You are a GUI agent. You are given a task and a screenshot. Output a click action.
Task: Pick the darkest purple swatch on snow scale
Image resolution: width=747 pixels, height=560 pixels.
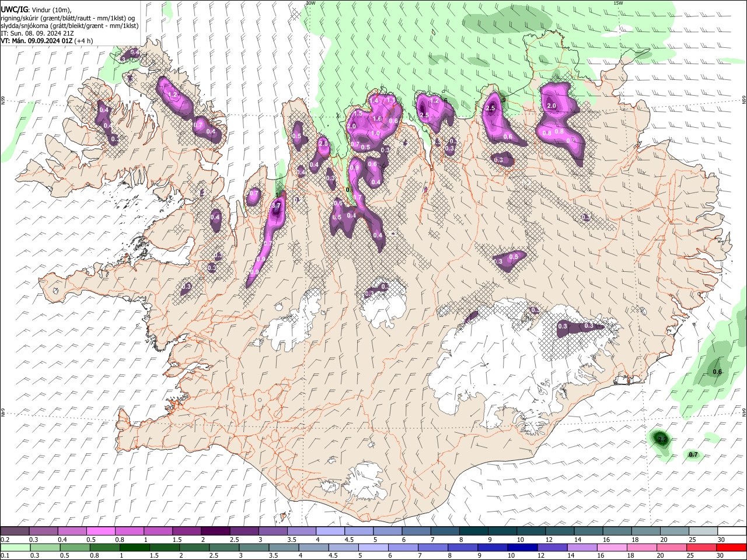tap(215, 531)
